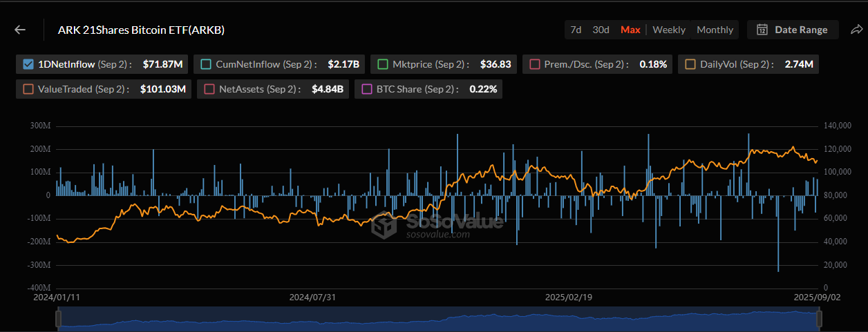Click the 0.18% Prem./Dsc. value
868x332 pixels.
click(x=653, y=64)
